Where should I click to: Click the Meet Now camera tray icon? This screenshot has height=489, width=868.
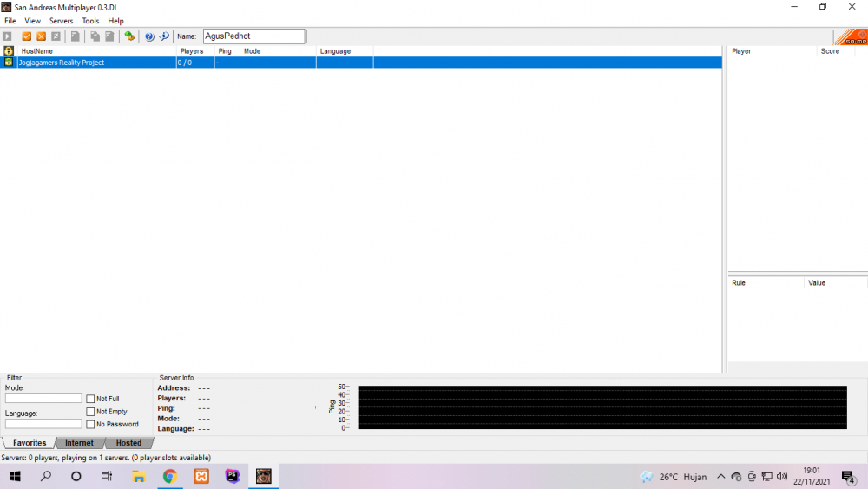752,477
